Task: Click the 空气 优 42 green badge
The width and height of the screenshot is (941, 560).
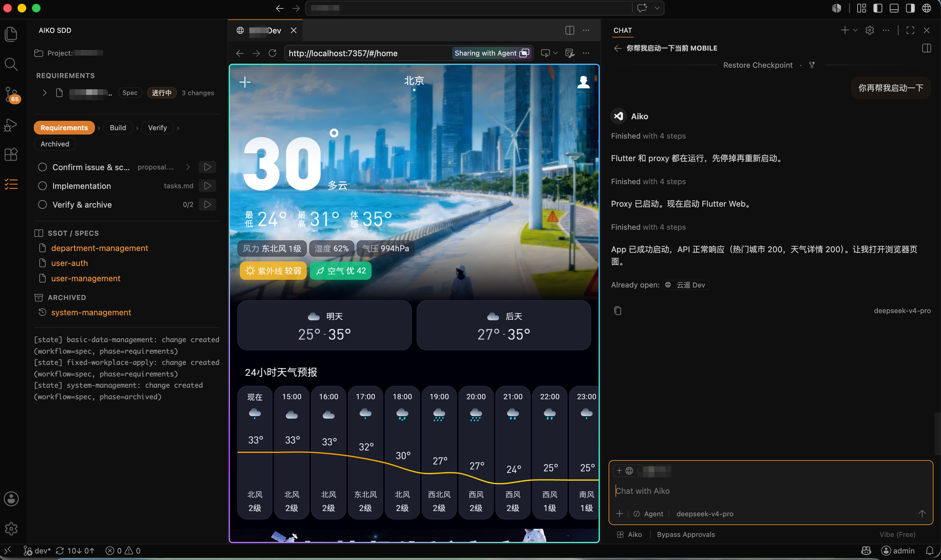Action: pos(340,270)
